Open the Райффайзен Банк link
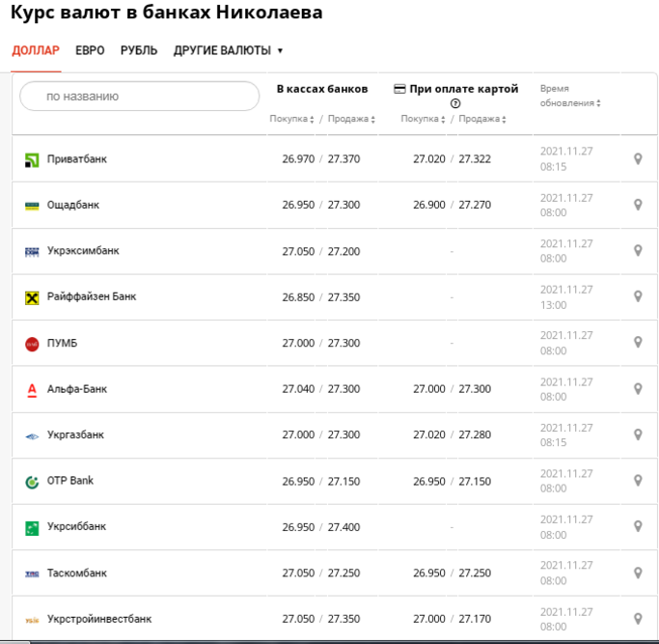This screenshot has width=659, height=644. click(92, 296)
